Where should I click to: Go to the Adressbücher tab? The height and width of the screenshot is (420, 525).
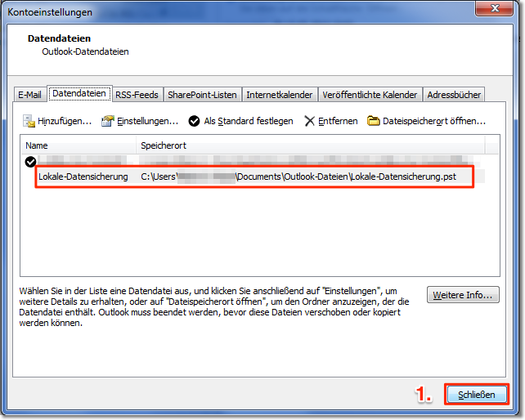tap(454, 95)
